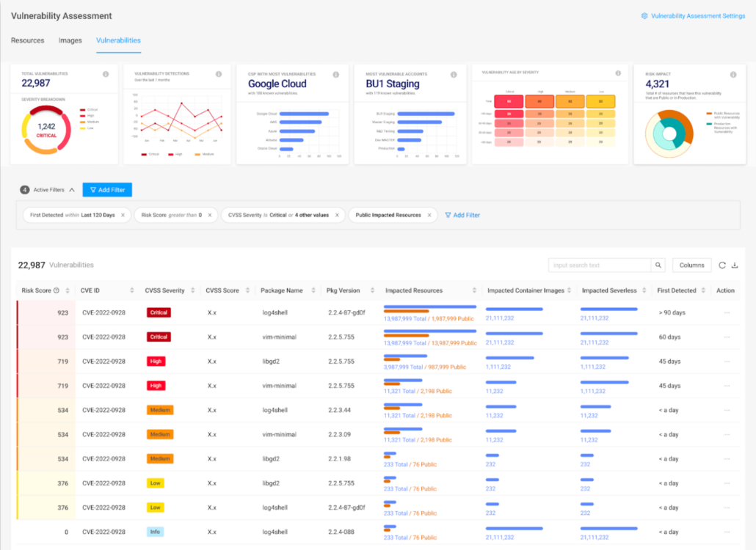The width and height of the screenshot is (756, 550).
Task: Switch to the Resources tab
Action: 28,41
